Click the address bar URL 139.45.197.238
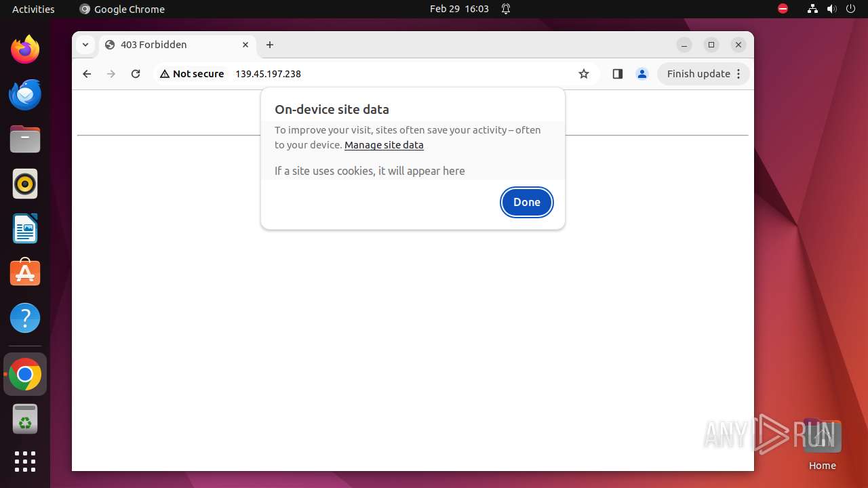 [268, 74]
